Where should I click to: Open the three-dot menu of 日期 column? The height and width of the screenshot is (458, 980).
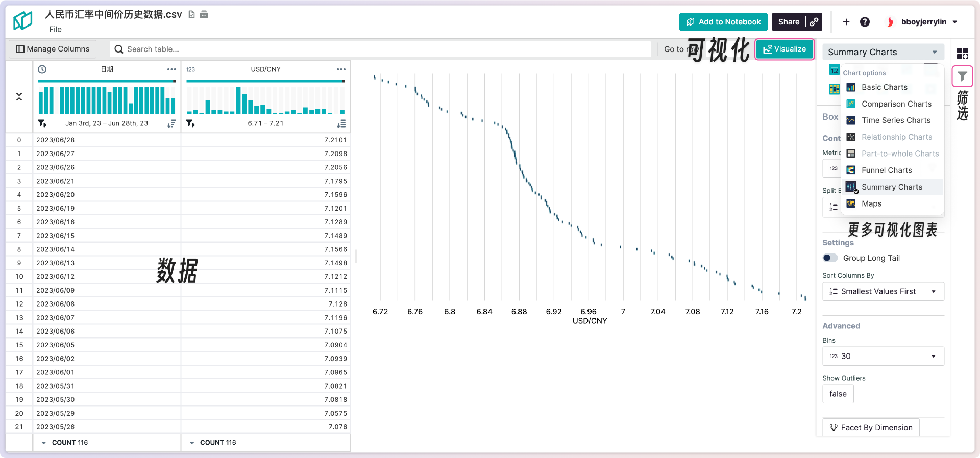coord(171,69)
